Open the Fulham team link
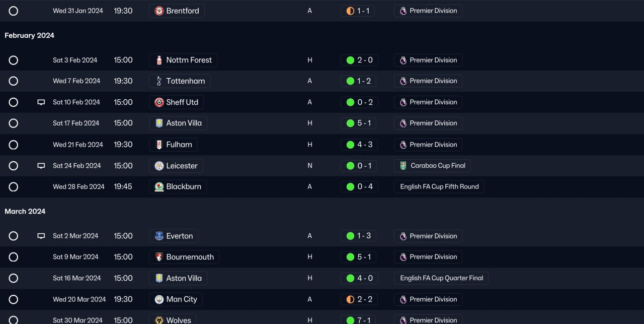 tap(179, 145)
